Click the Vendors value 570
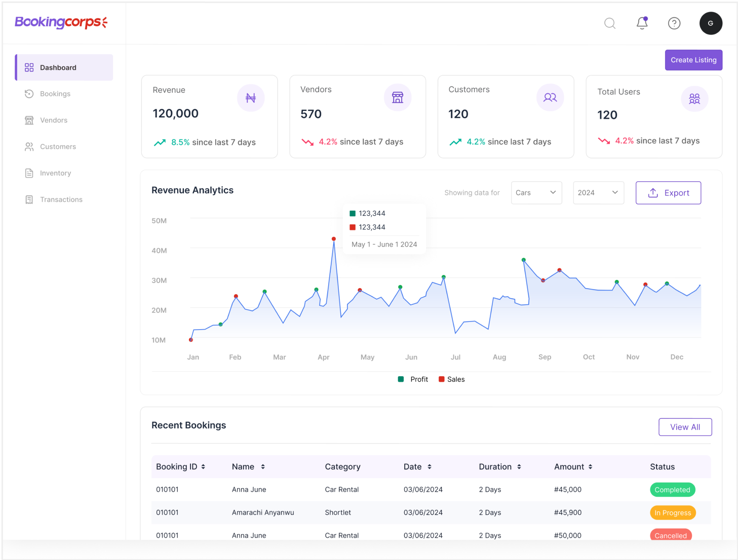This screenshot has width=738, height=560. coord(311,114)
